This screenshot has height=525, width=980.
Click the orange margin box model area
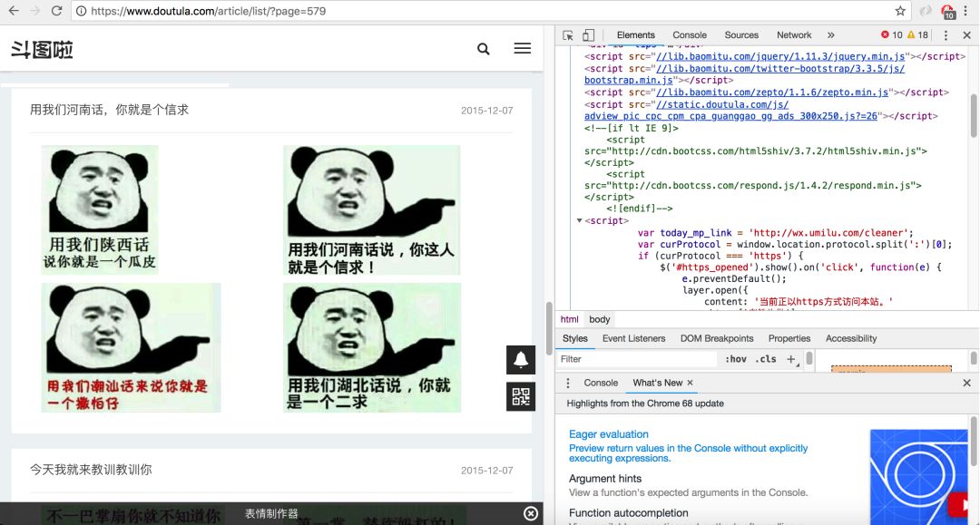pos(891,369)
